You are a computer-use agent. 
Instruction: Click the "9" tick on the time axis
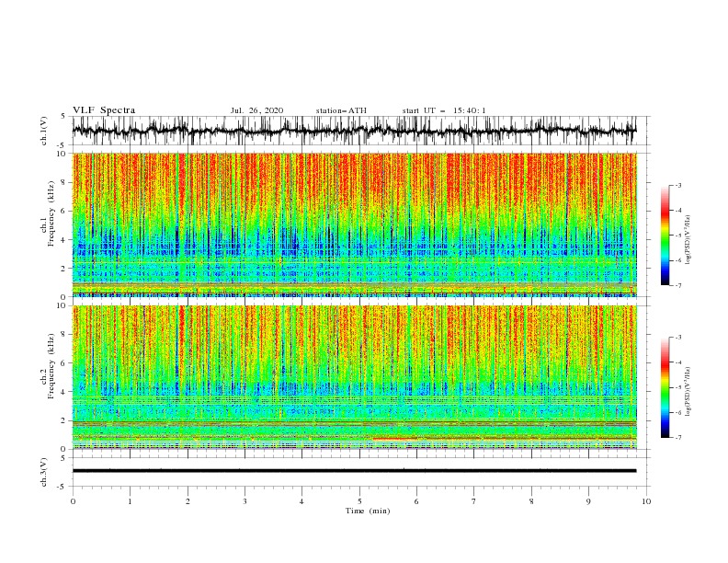tap(588, 501)
